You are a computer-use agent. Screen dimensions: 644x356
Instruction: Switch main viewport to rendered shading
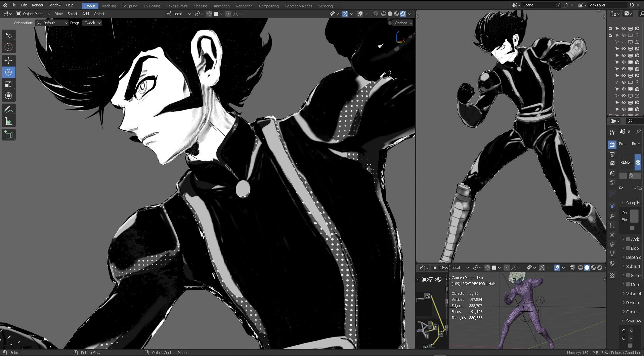click(x=403, y=14)
